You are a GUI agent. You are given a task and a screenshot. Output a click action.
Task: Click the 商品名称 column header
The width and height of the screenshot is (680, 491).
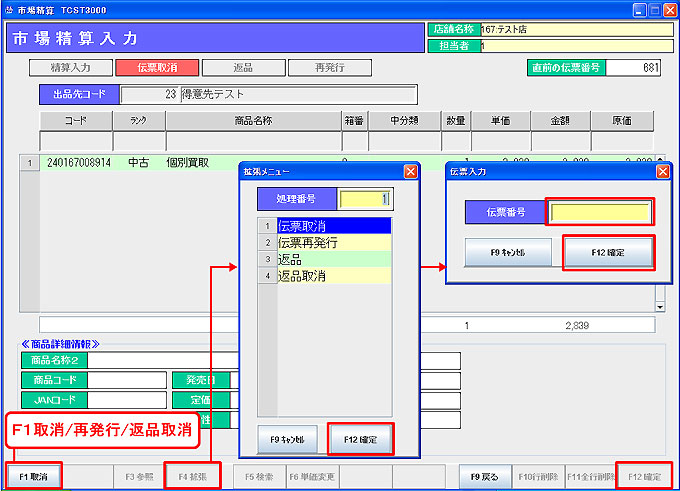[x=253, y=121]
